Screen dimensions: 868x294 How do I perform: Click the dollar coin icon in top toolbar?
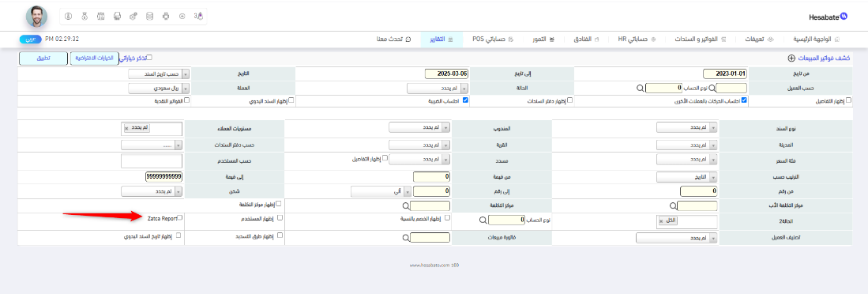click(68, 17)
